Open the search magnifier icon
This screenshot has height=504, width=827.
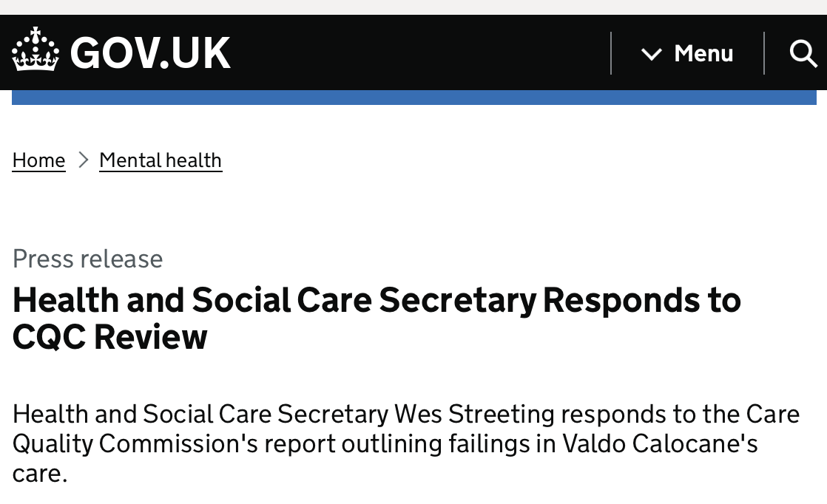click(803, 53)
